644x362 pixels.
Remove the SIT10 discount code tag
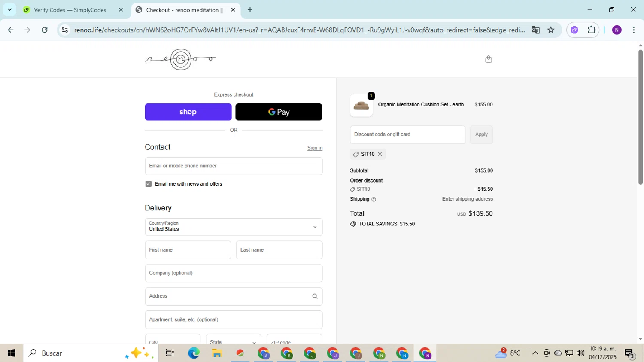tap(380, 154)
